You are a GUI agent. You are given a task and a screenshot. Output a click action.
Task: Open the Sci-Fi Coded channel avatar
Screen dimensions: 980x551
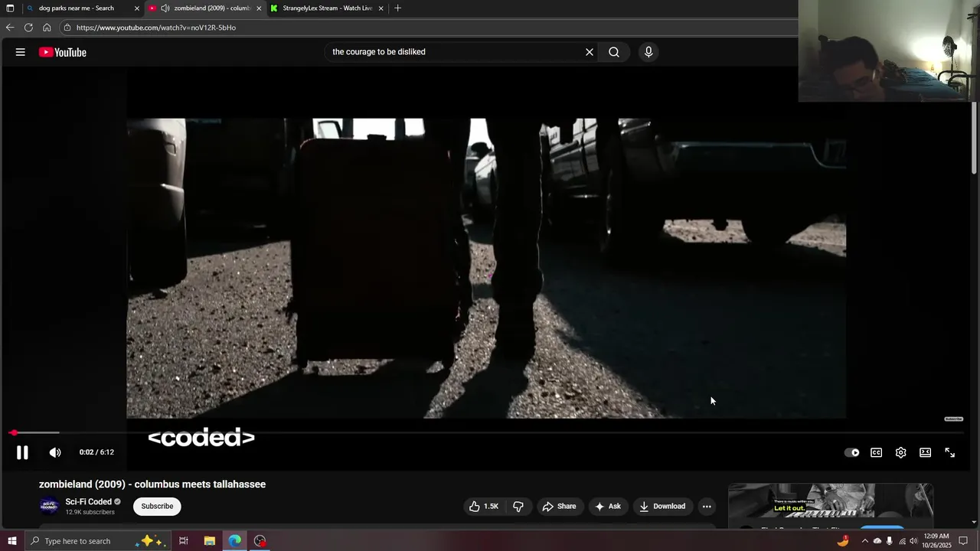(49, 506)
